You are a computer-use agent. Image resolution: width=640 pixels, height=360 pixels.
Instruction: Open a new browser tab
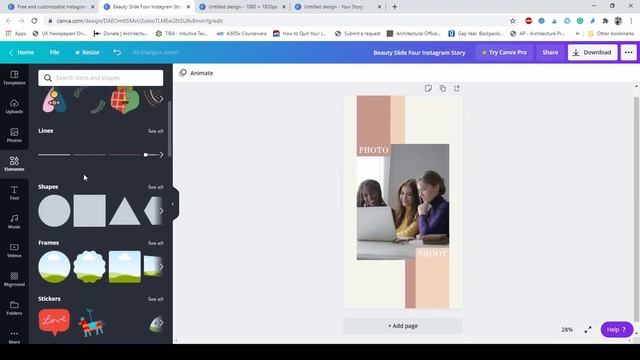pyautogui.click(x=394, y=7)
